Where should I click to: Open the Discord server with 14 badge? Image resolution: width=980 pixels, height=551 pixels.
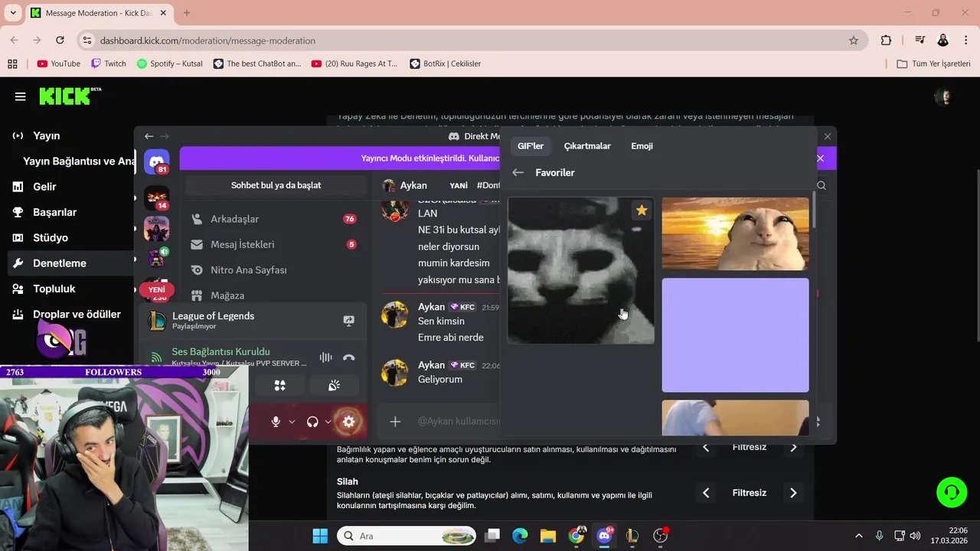pyautogui.click(x=157, y=198)
